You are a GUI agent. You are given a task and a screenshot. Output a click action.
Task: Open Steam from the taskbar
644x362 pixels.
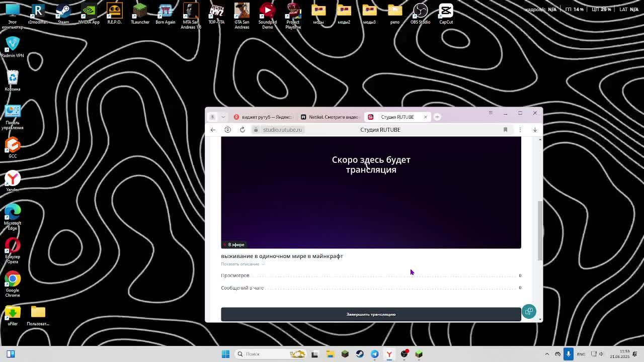[x=360, y=354]
